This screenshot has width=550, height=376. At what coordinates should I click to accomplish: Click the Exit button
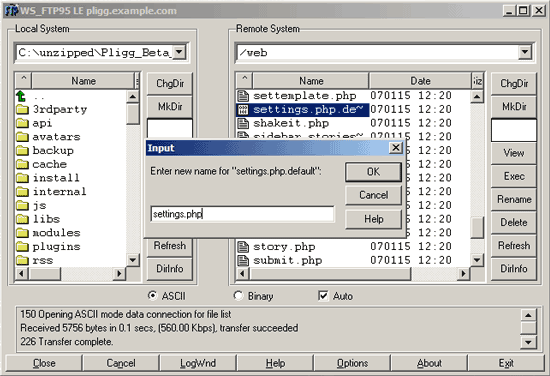point(506,363)
